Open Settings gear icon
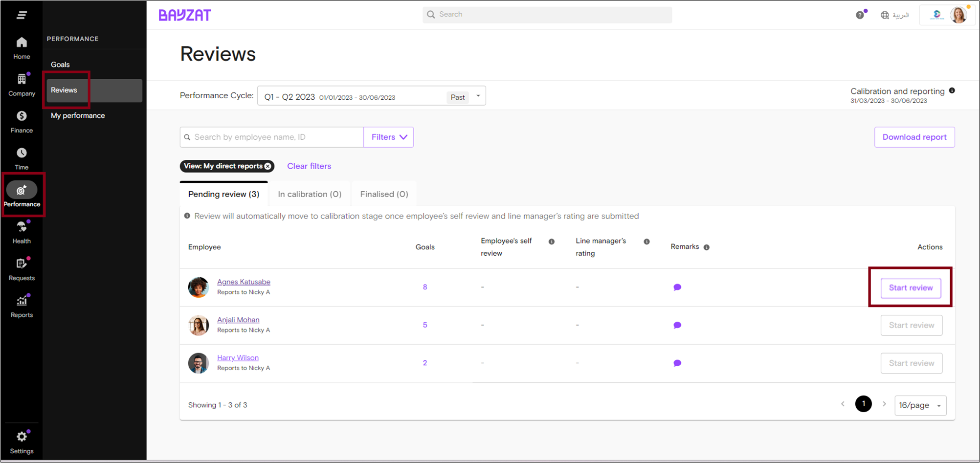 tap(22, 437)
